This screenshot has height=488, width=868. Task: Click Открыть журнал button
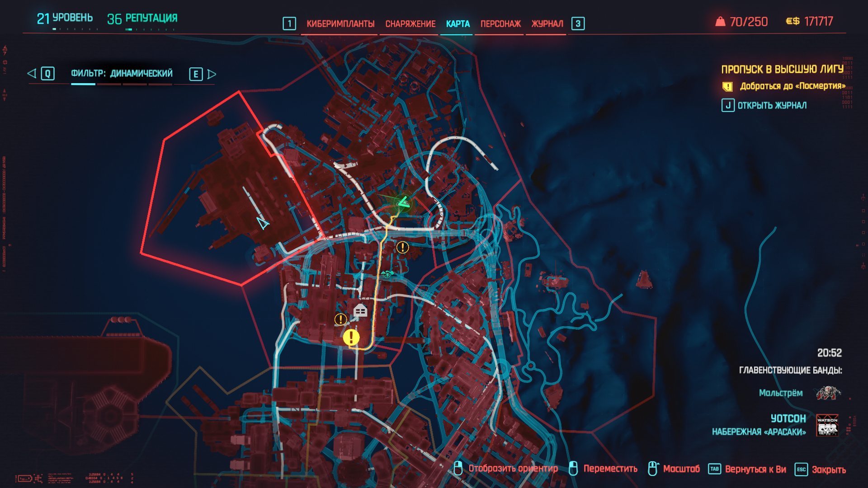pos(771,105)
